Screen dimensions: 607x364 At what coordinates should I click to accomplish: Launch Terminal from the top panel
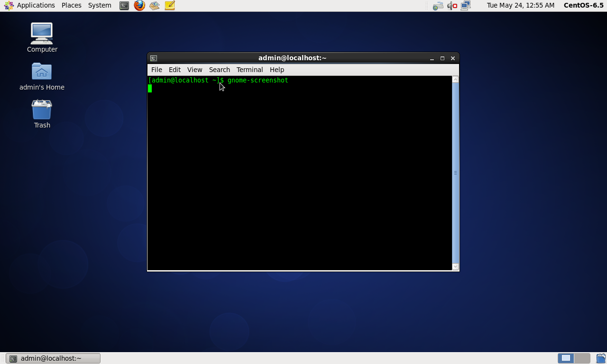[x=124, y=6]
